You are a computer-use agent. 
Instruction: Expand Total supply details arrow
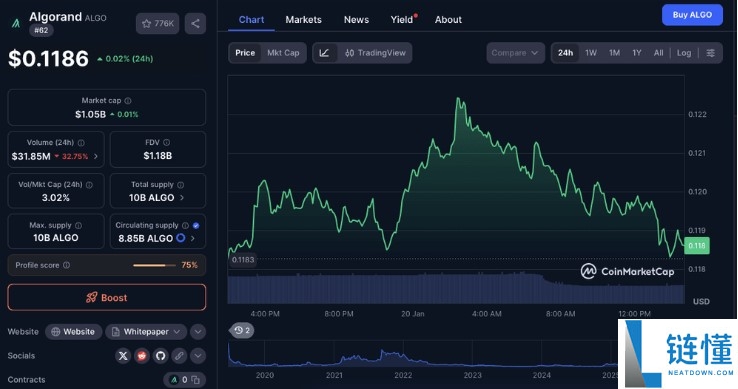[x=182, y=198]
